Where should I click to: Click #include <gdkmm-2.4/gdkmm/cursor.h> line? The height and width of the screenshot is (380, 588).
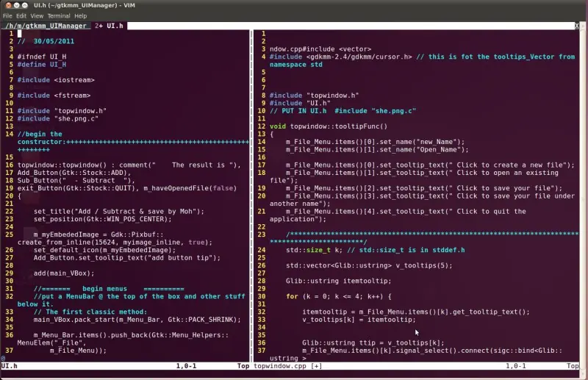pyautogui.click(x=340, y=57)
